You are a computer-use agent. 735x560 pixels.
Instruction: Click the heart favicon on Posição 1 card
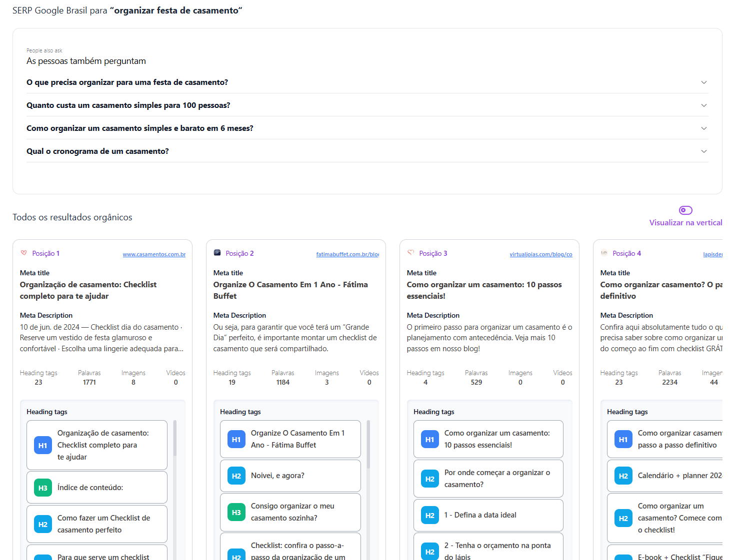[23, 253]
